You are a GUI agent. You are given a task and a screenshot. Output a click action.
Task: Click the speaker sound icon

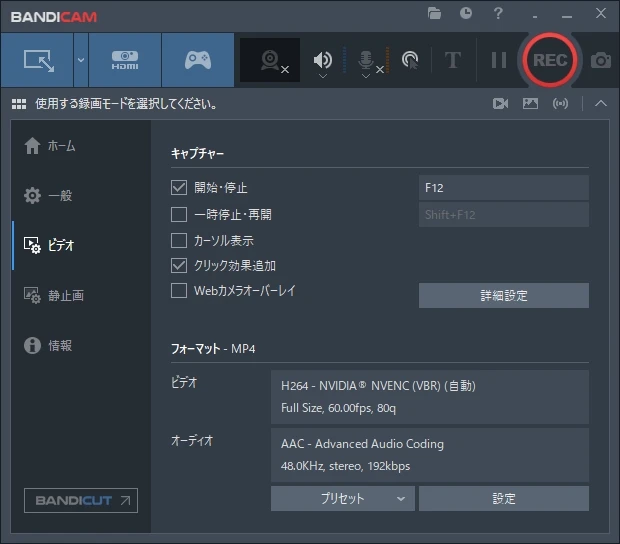coord(322,60)
